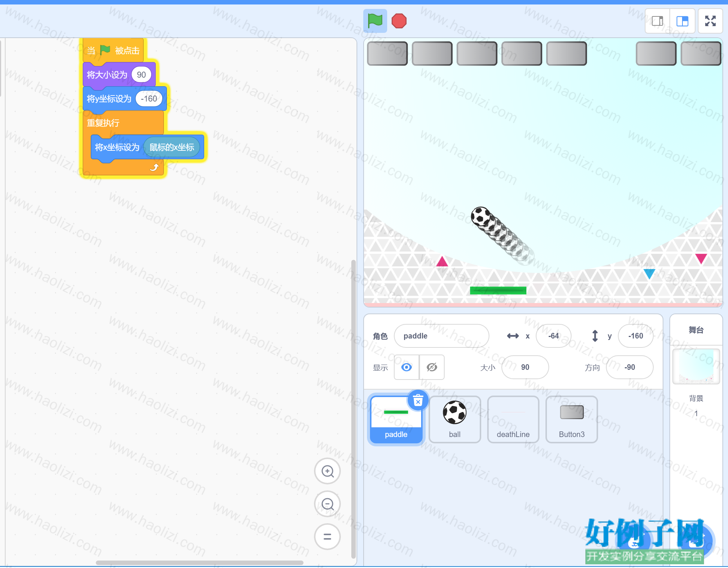
Task: Click the set x coordinate block
Action: coord(116,147)
